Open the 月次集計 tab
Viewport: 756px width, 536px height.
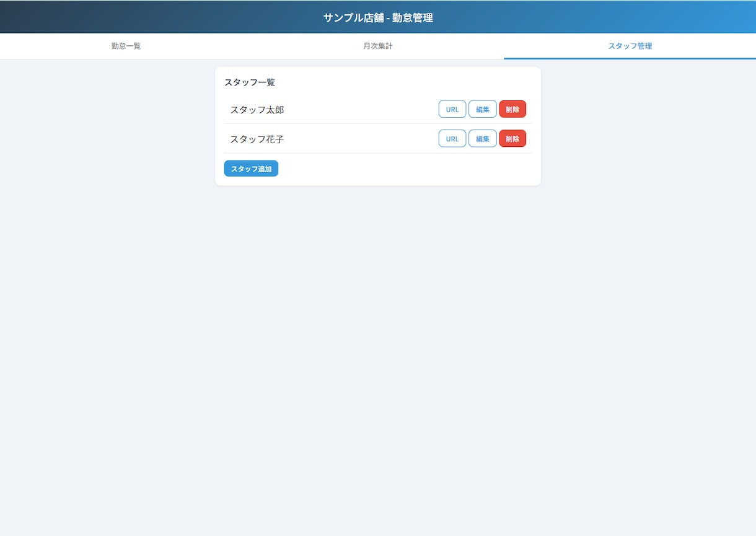[378, 46]
